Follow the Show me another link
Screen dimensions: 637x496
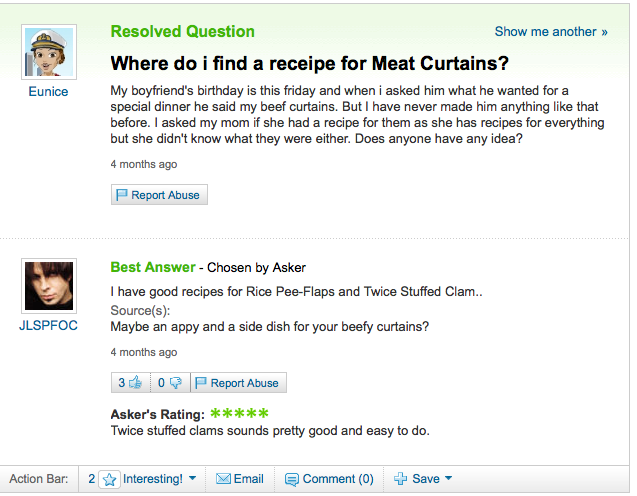point(551,32)
